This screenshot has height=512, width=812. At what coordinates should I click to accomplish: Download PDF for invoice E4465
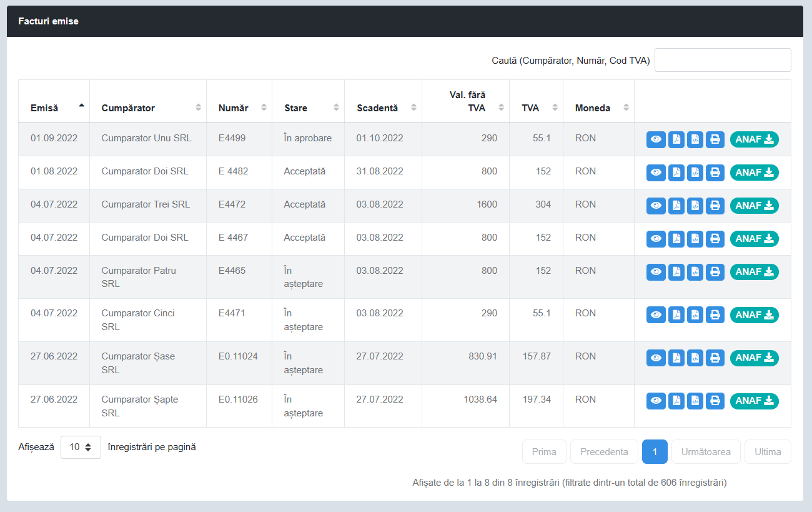(676, 272)
